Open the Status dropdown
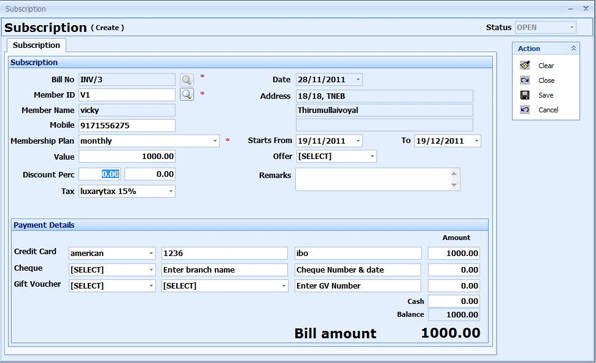The height and width of the screenshot is (363, 596). (571, 27)
